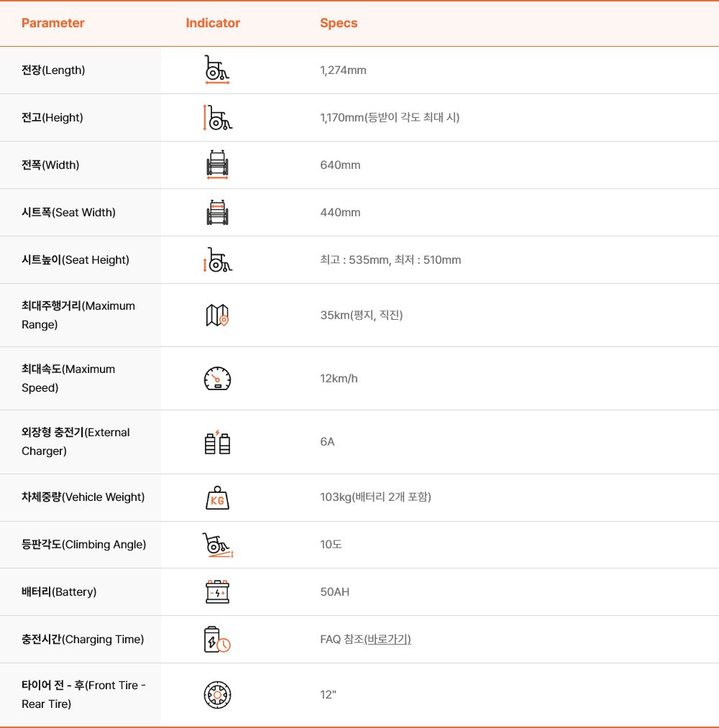This screenshot has height=728, width=719.
Task: Click the tire wheel icon
Action: coord(217,695)
